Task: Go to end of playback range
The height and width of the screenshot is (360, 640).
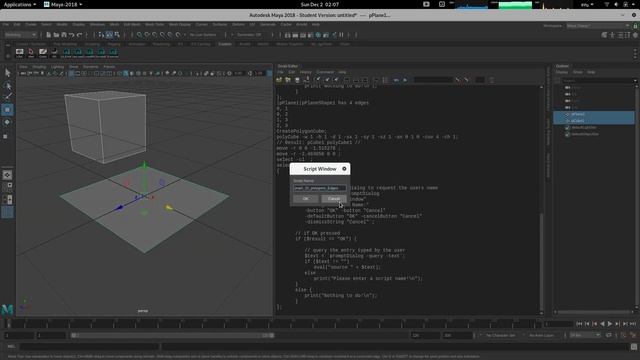Action: (x=633, y=324)
